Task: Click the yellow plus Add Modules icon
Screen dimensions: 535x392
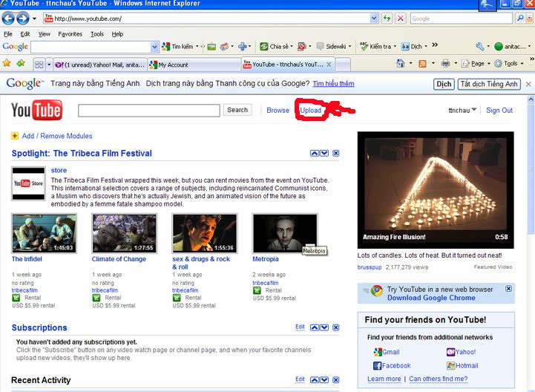Action: (x=15, y=136)
